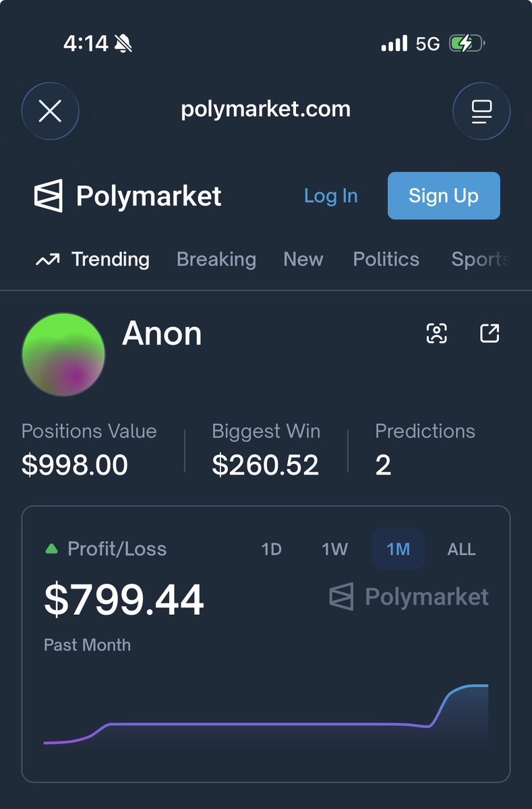Click the Log In link
This screenshot has width=532, height=809.
pos(330,196)
